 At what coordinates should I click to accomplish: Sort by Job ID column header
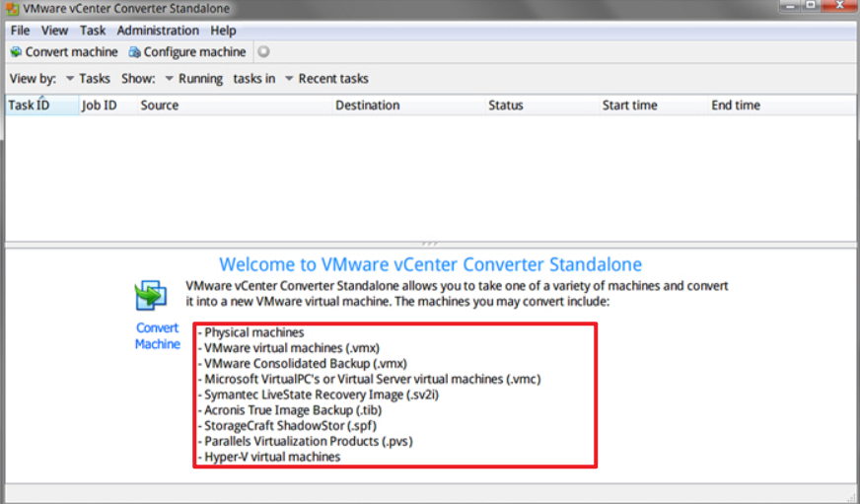(107, 106)
